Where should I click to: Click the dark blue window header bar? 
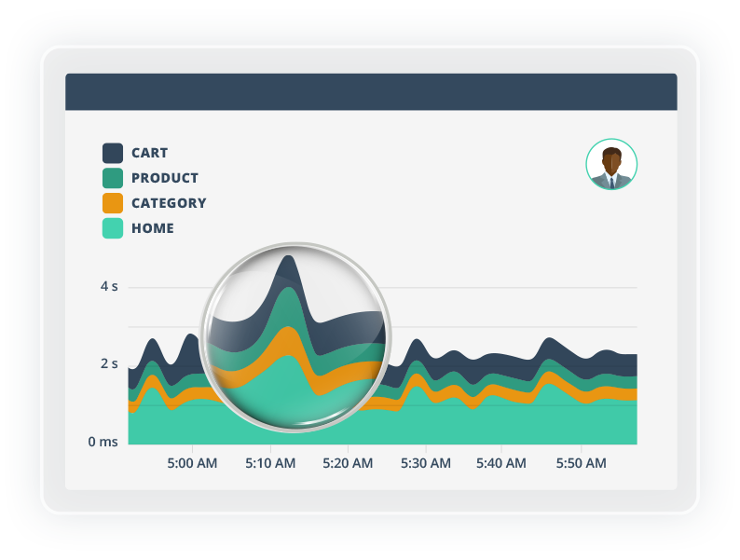(x=371, y=92)
